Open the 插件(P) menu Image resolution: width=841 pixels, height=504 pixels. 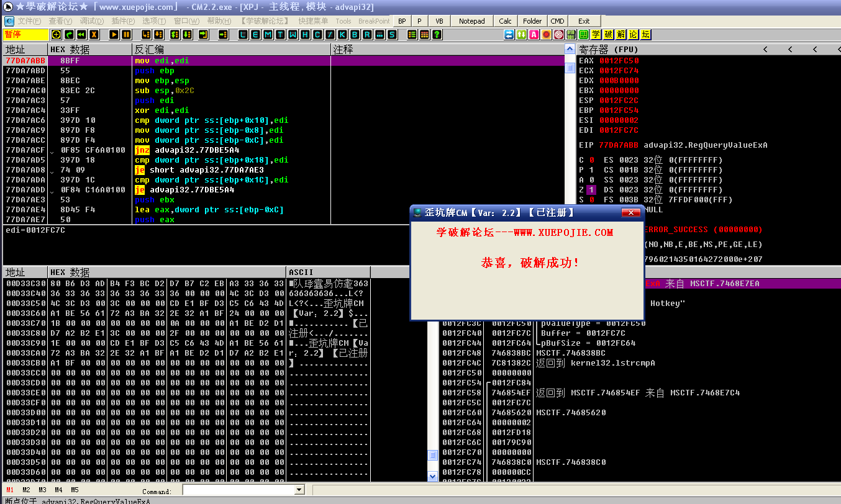coord(123,21)
